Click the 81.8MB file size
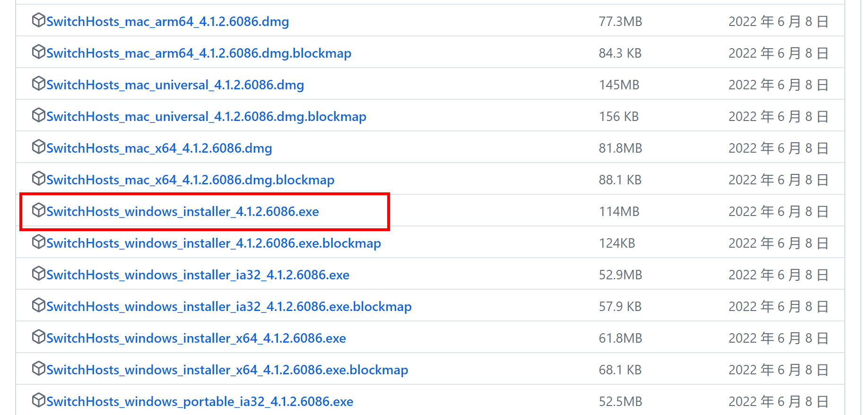The width and height of the screenshot is (868, 415). tap(620, 148)
